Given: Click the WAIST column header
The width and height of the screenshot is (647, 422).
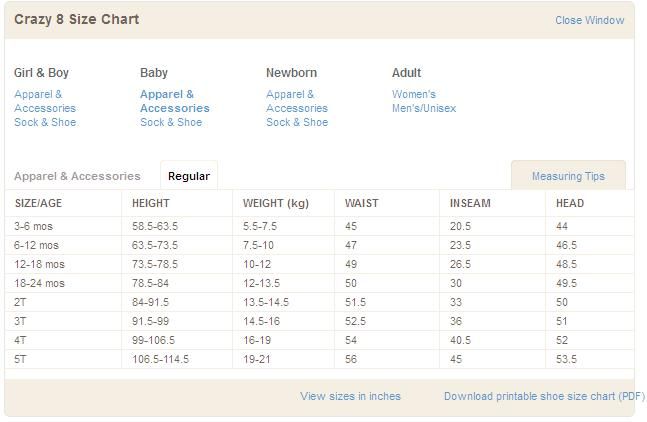Looking at the screenshot, I should tap(361, 203).
